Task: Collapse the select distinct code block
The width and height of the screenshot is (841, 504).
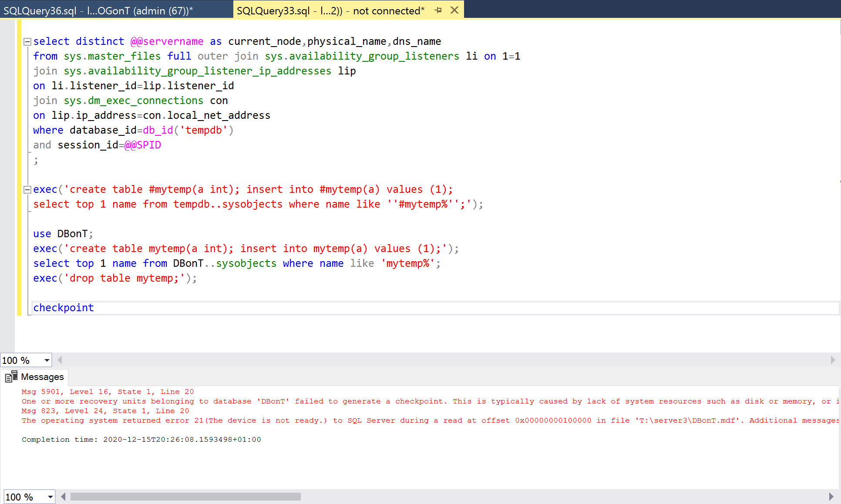Action: (x=27, y=42)
